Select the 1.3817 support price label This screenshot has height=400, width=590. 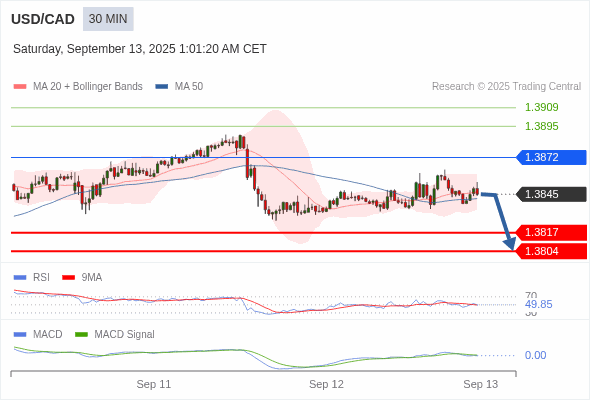(x=551, y=233)
